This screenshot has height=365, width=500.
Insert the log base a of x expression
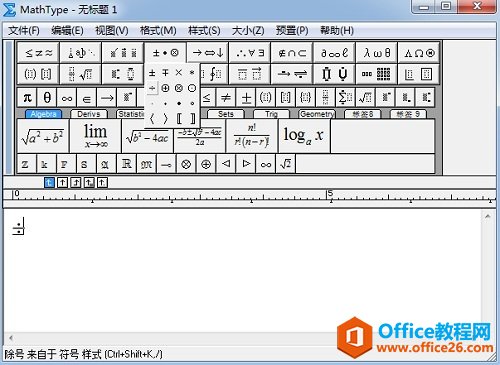coord(304,136)
